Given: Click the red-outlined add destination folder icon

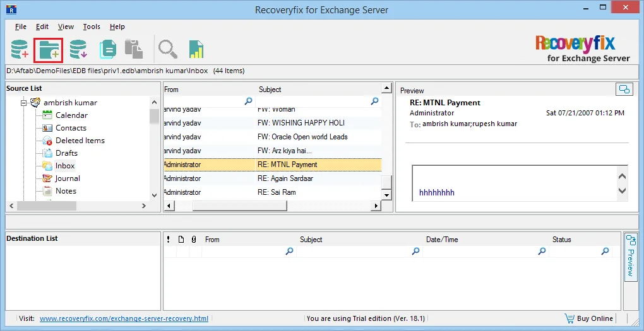Looking at the screenshot, I should (x=49, y=49).
